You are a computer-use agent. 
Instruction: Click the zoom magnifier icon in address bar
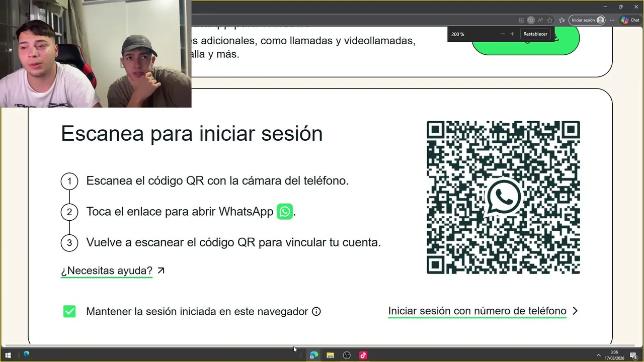pyautogui.click(x=531, y=20)
